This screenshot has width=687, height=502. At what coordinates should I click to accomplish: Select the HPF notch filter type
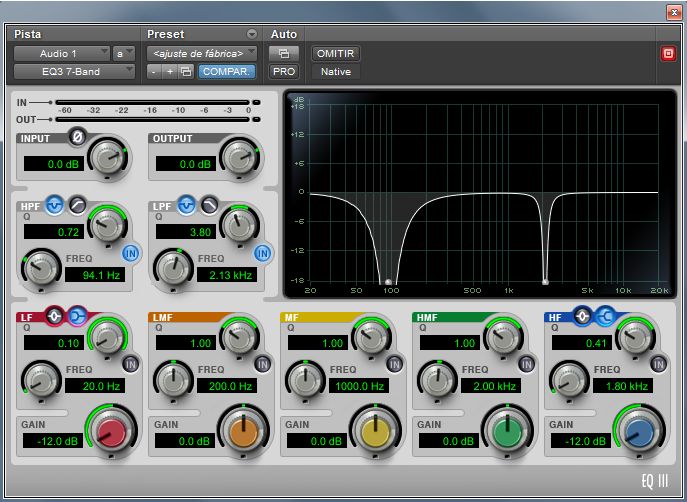tap(55, 205)
